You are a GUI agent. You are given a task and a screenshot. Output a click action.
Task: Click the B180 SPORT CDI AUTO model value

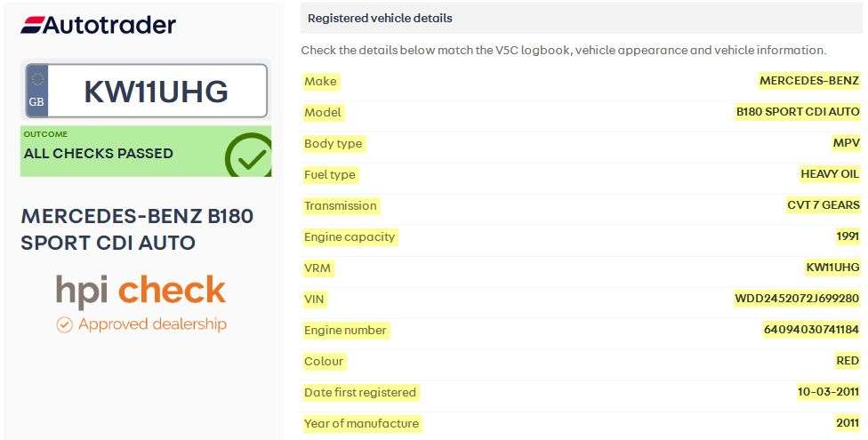point(798,112)
